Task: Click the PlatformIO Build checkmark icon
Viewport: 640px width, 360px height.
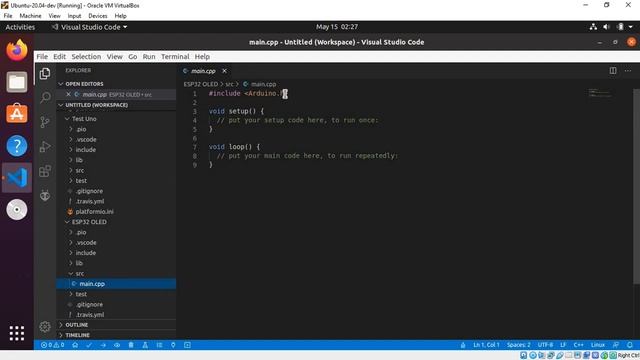Action: coord(89,345)
